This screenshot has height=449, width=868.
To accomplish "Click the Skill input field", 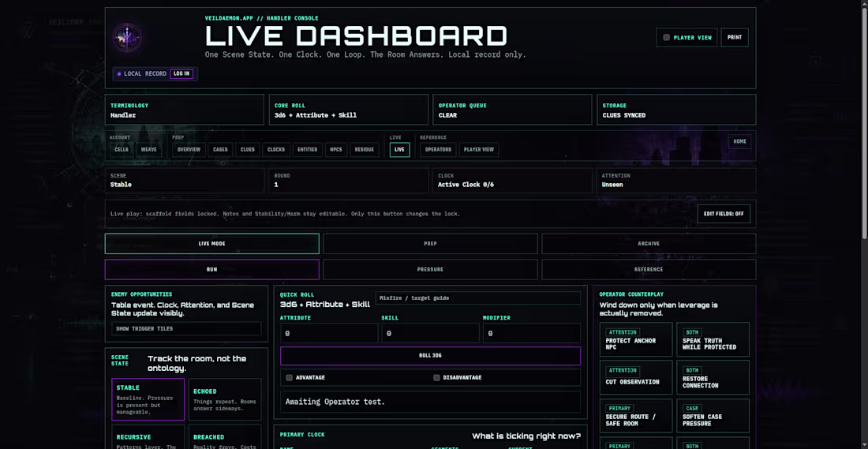I will 430,333.
